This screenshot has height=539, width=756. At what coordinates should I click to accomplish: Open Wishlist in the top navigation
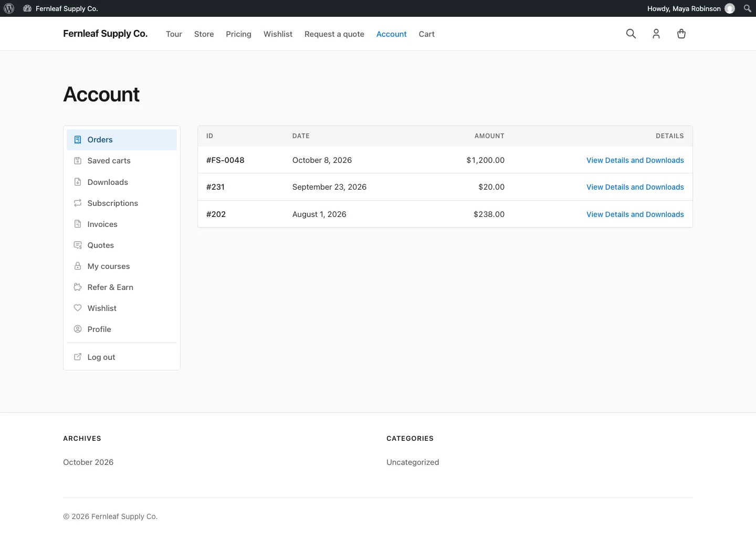point(278,34)
